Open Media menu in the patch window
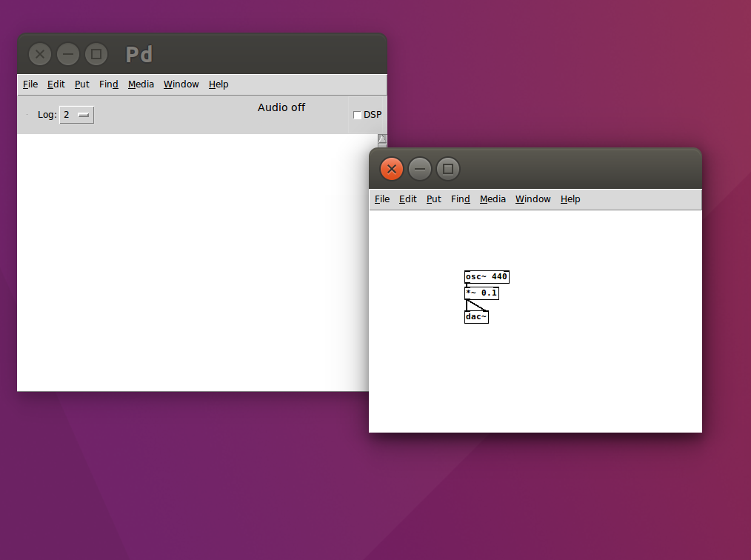Viewport: 751px width, 560px height. pyautogui.click(x=493, y=199)
